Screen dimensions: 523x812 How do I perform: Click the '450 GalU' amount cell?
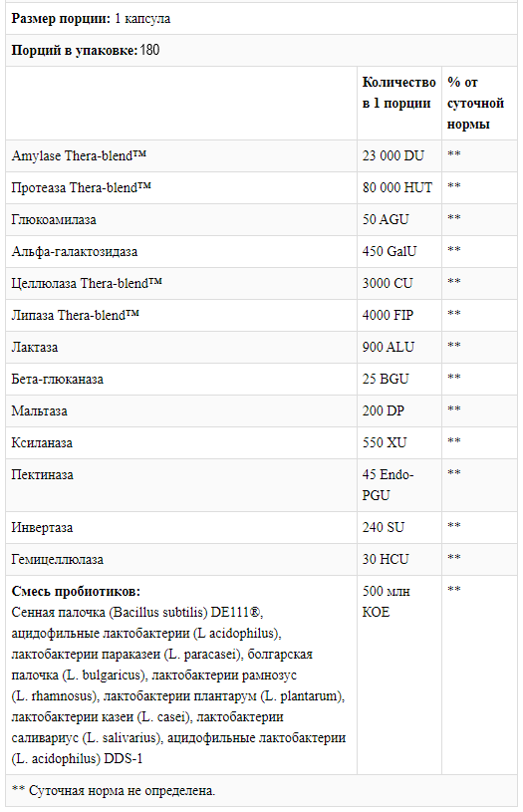[x=390, y=252]
